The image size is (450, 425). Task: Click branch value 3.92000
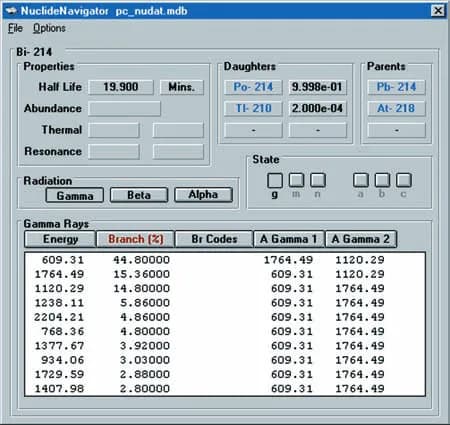145,346
